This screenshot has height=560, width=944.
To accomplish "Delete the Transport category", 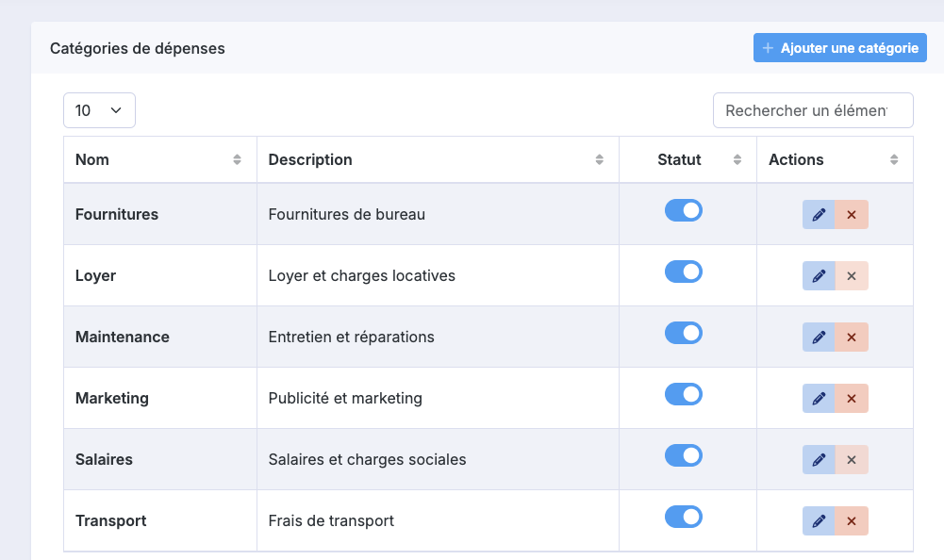I will [x=852, y=520].
